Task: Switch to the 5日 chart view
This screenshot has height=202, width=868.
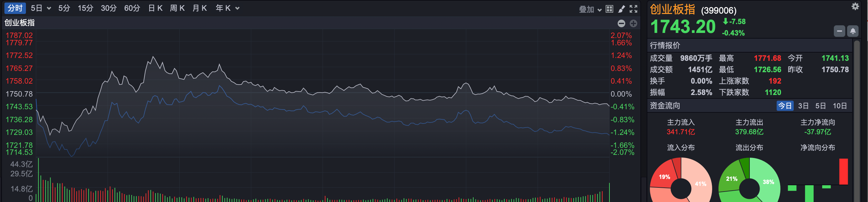Action: [x=36, y=8]
